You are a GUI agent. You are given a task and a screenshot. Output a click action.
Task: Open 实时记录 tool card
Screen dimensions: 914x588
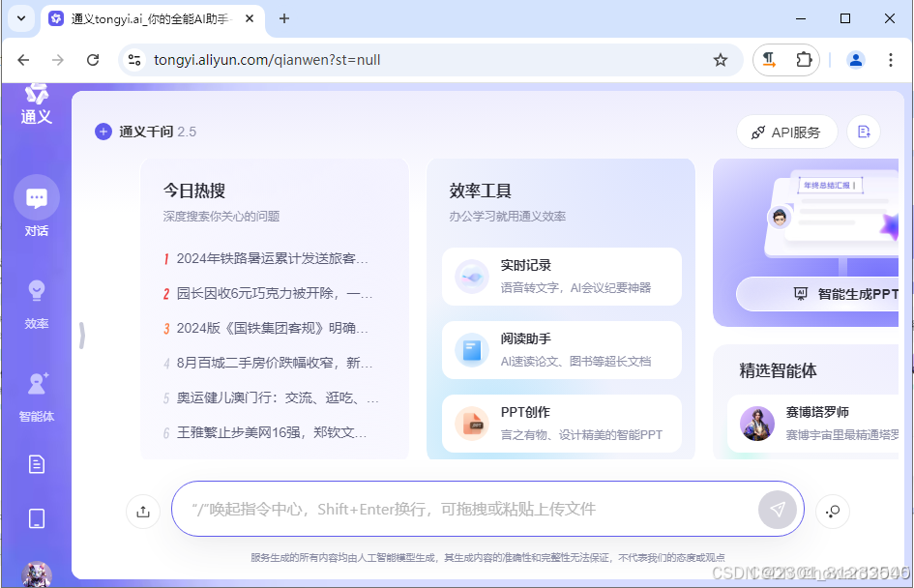[x=561, y=277]
